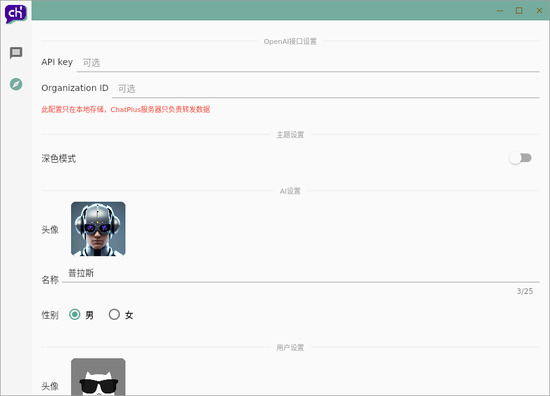
Task: Click the Organization ID input field
Action: [325, 89]
